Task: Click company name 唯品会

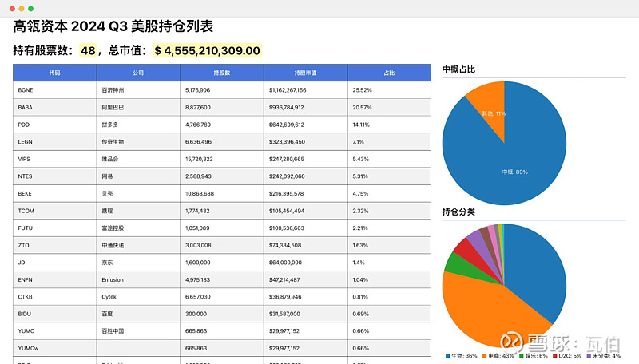Action: [x=110, y=159]
